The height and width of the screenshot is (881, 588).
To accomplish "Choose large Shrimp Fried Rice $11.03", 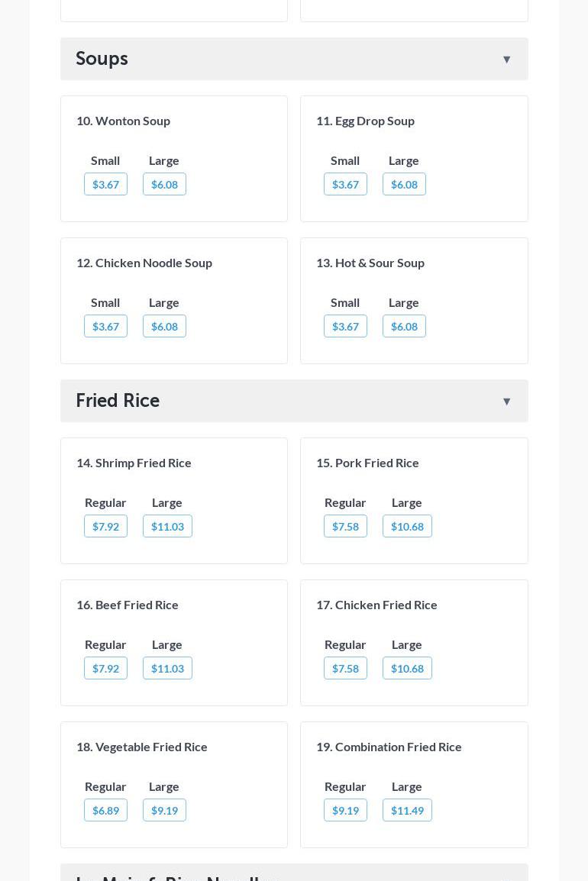I will click(167, 526).
